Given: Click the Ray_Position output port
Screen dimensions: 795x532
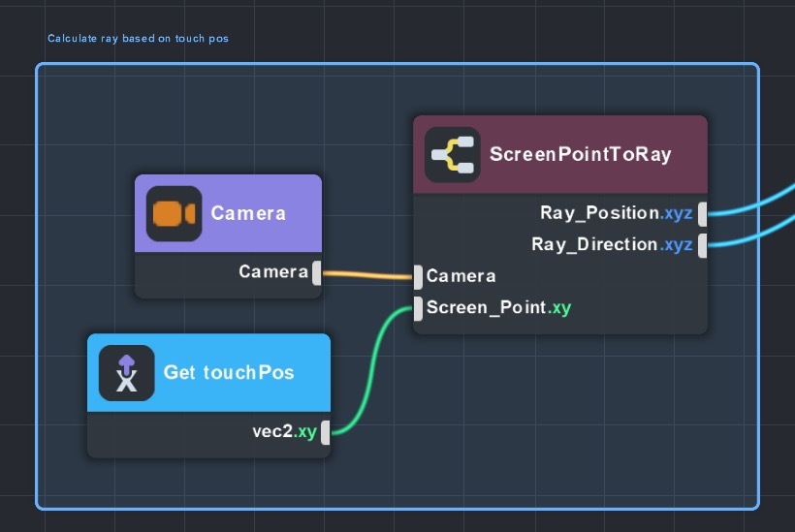Looking at the screenshot, I should tap(702, 213).
